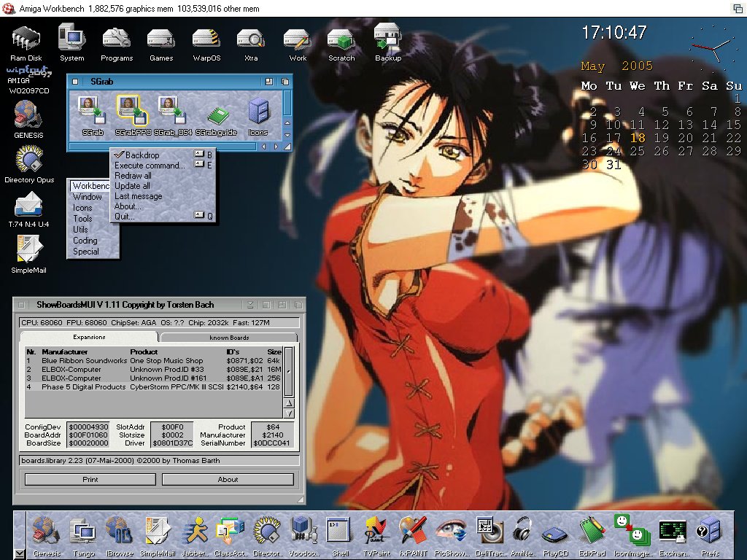Launch Jabber client from the dock
The image size is (747, 560).
coord(196,536)
